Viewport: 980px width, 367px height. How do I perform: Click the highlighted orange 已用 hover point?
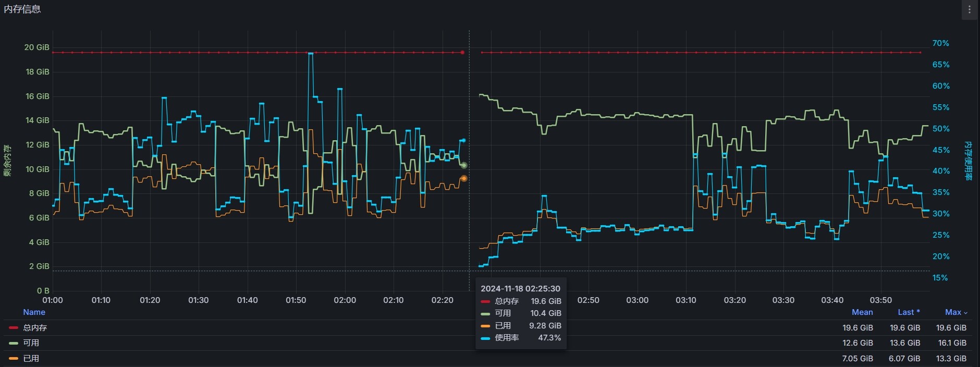(x=464, y=178)
